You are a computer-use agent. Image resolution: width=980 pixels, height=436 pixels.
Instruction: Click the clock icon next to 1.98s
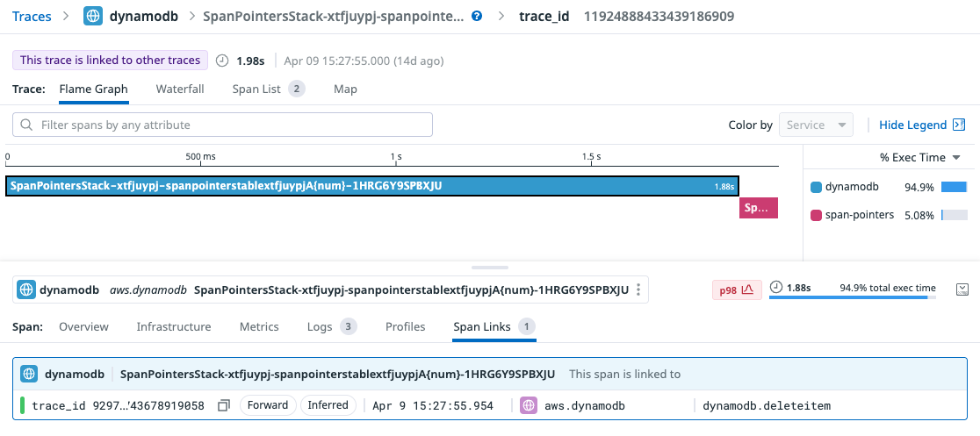pyautogui.click(x=222, y=61)
